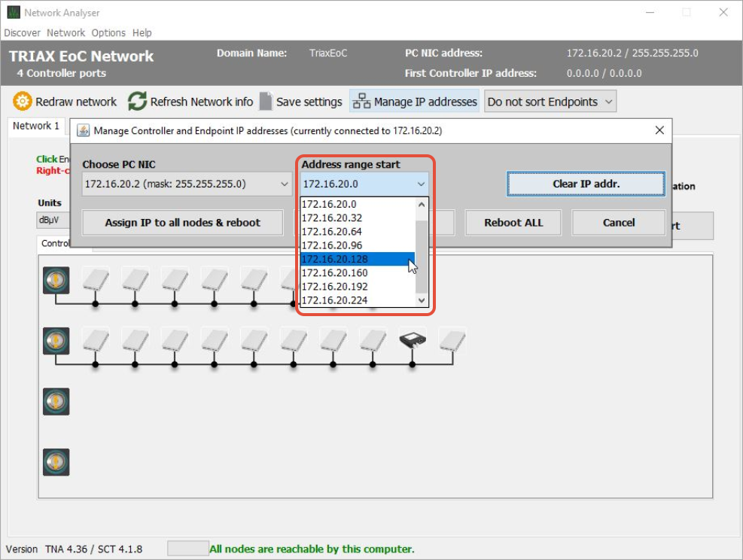Open the Help menu
The width and height of the screenshot is (743, 560).
point(142,32)
